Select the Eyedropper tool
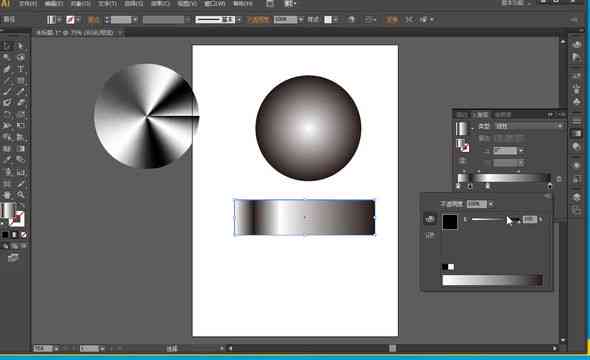 [x=6, y=160]
